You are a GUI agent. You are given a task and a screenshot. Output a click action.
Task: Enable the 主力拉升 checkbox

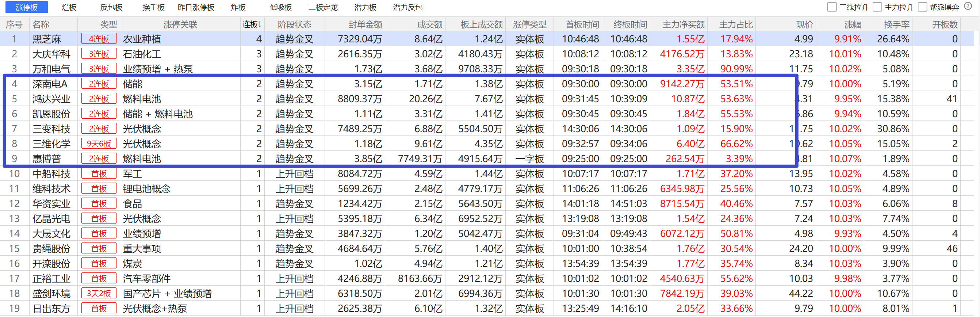877,7
